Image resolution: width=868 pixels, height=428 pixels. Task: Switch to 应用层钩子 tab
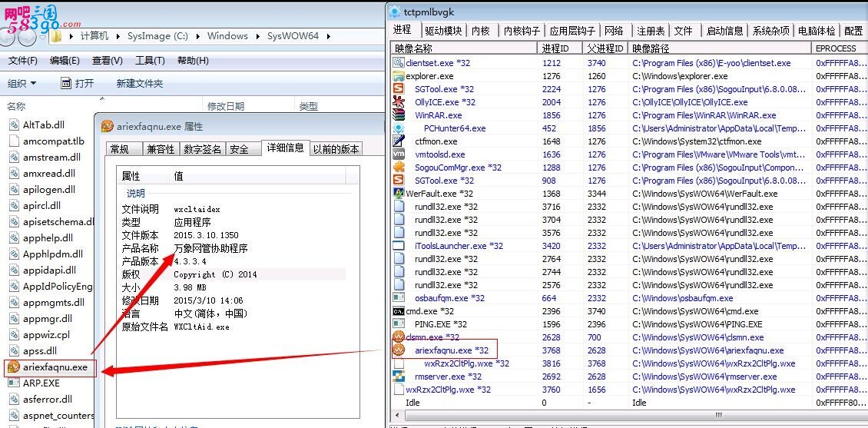[572, 31]
